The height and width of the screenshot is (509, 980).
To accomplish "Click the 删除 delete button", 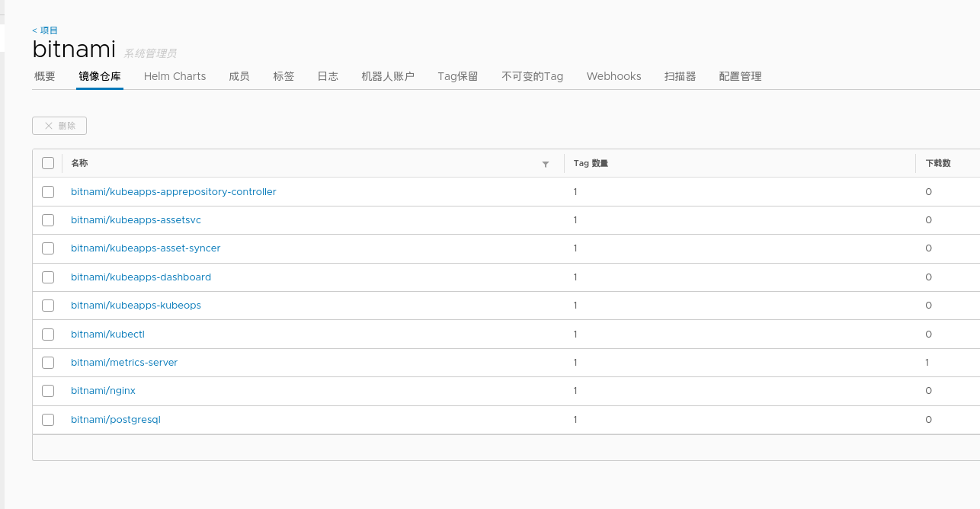I will [59, 126].
